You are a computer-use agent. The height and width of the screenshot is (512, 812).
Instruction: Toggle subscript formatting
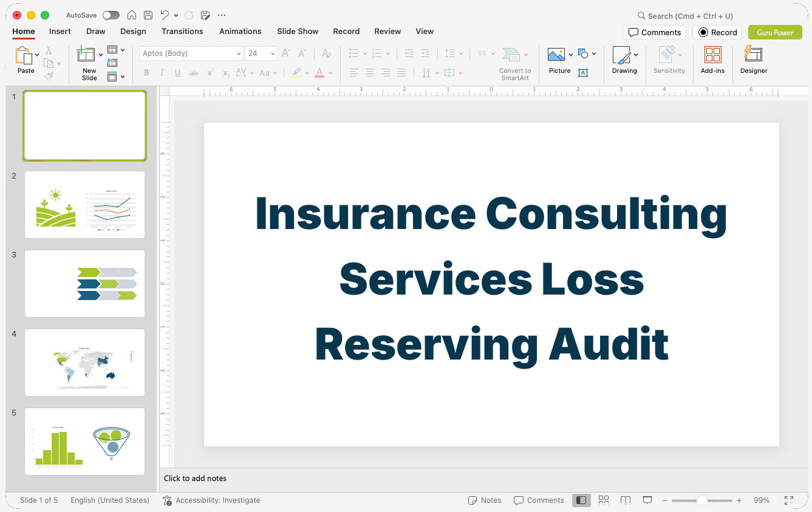tap(226, 73)
